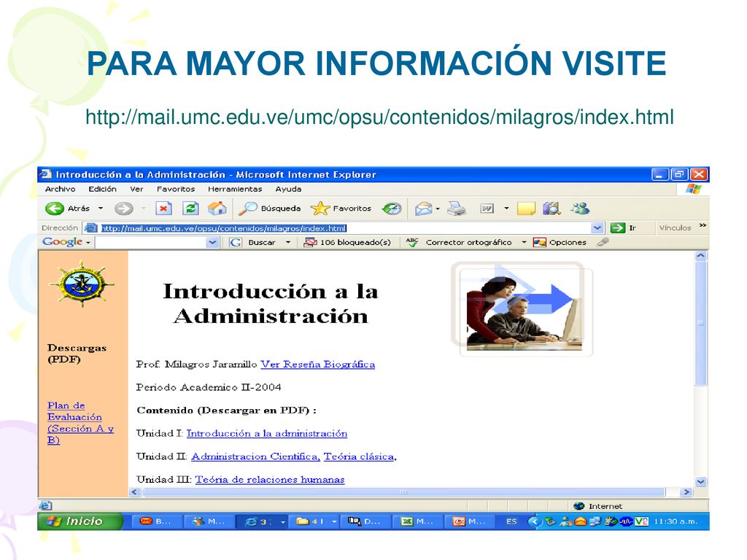Refresh the page with green arrows icon

coord(190,209)
